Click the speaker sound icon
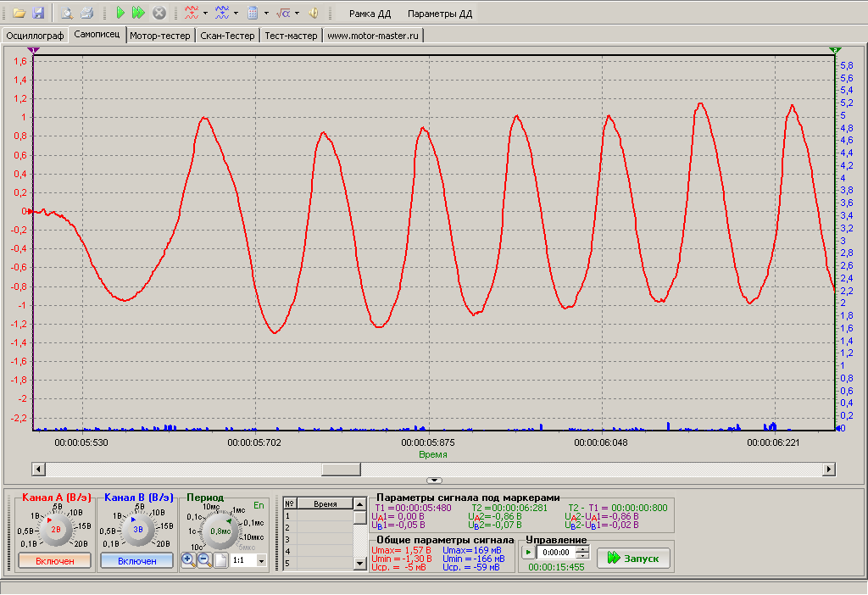Viewport: 868px width, 595px height. [x=314, y=13]
